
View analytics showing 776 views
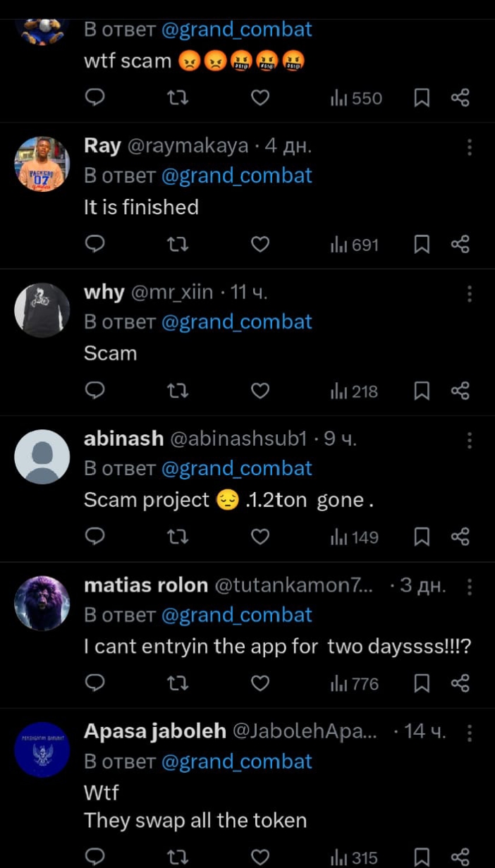[355, 683]
